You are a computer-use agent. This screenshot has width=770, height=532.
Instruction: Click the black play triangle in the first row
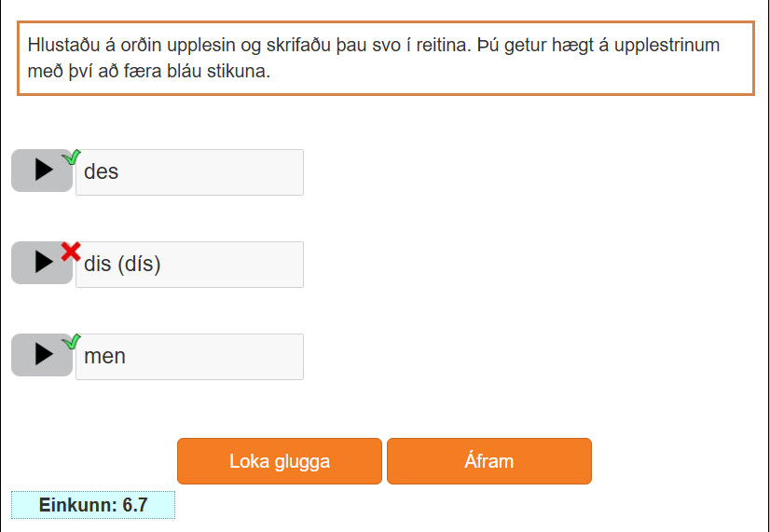coord(44,170)
